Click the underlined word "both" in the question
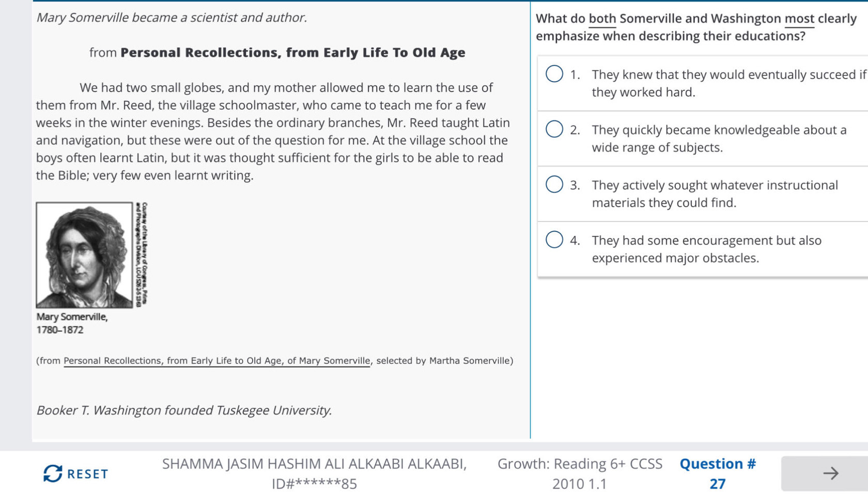The width and height of the screenshot is (868, 494). [602, 19]
